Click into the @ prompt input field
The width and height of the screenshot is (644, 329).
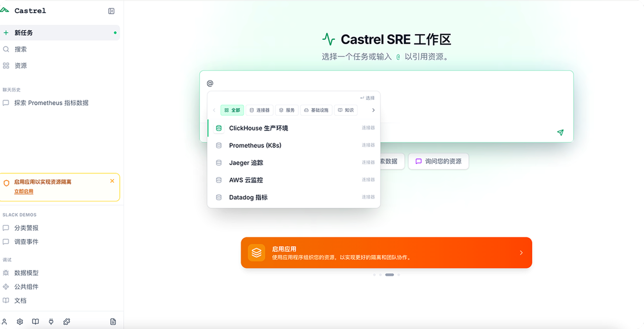click(386, 83)
